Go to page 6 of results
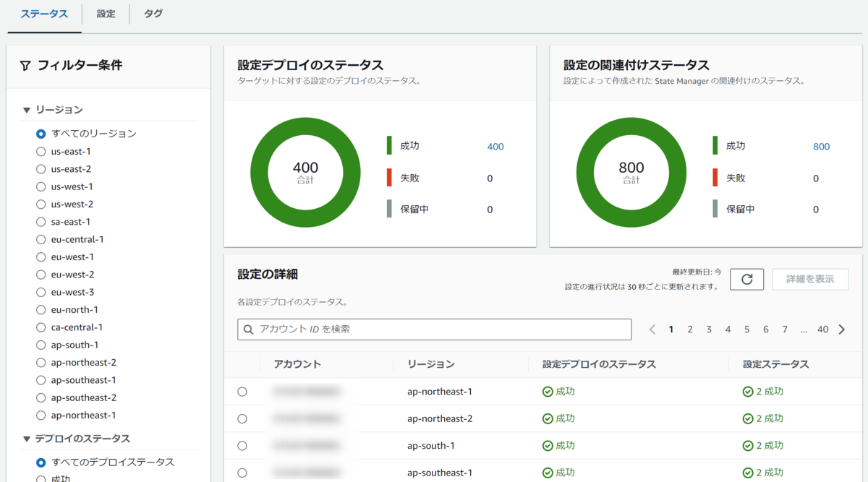 [766, 330]
